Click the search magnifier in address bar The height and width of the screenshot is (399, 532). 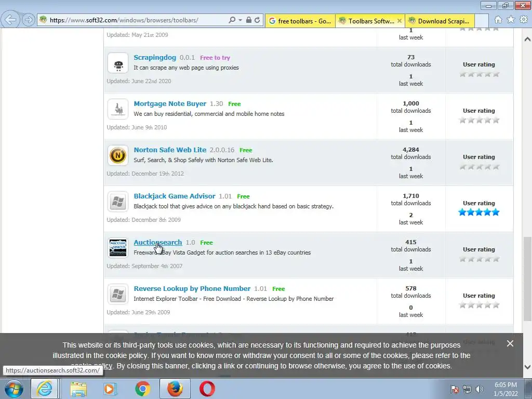[232, 20]
